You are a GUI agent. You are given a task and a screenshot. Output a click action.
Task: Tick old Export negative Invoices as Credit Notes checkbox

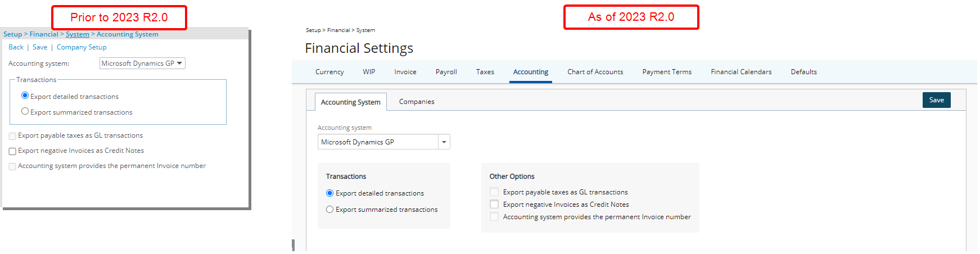12,151
